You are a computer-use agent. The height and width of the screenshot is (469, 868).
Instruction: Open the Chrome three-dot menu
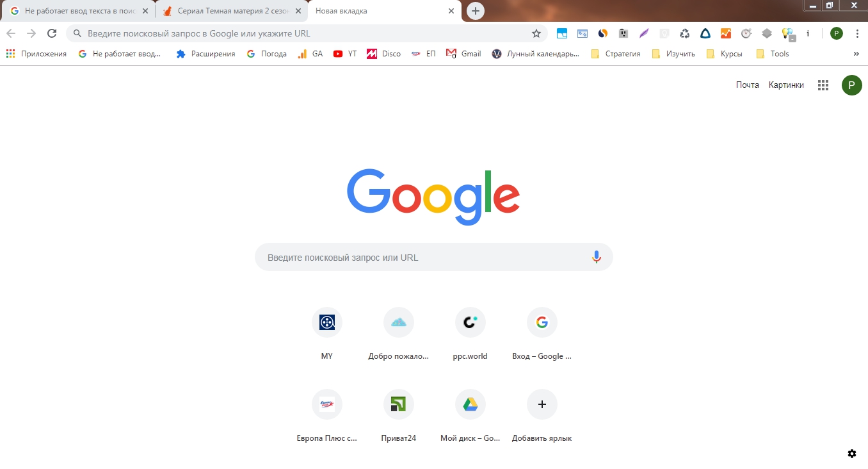point(857,33)
